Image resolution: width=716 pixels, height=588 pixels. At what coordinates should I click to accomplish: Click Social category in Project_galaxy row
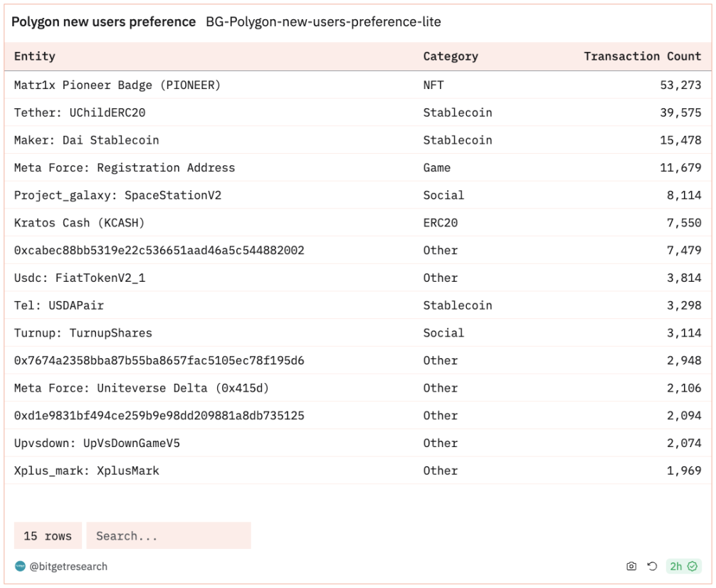tap(444, 195)
